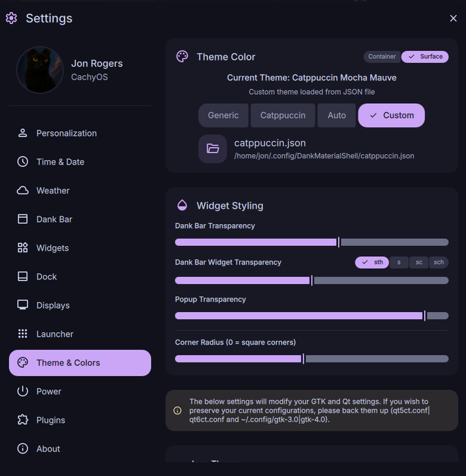Viewport: 466px width, 476px height.
Task: Open the Dank Bar settings section
Action: point(54,219)
